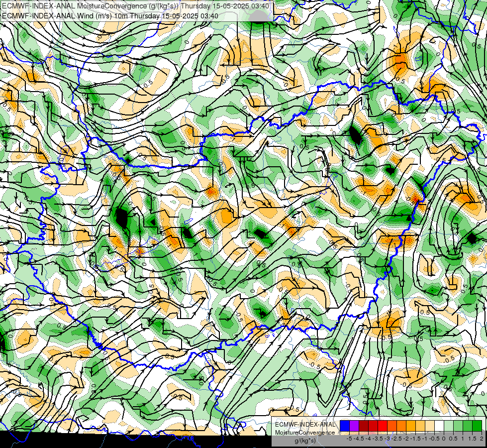This screenshot has height=448, width=487.
Task: Click the purple legend color swatch
Action: pos(354,426)
